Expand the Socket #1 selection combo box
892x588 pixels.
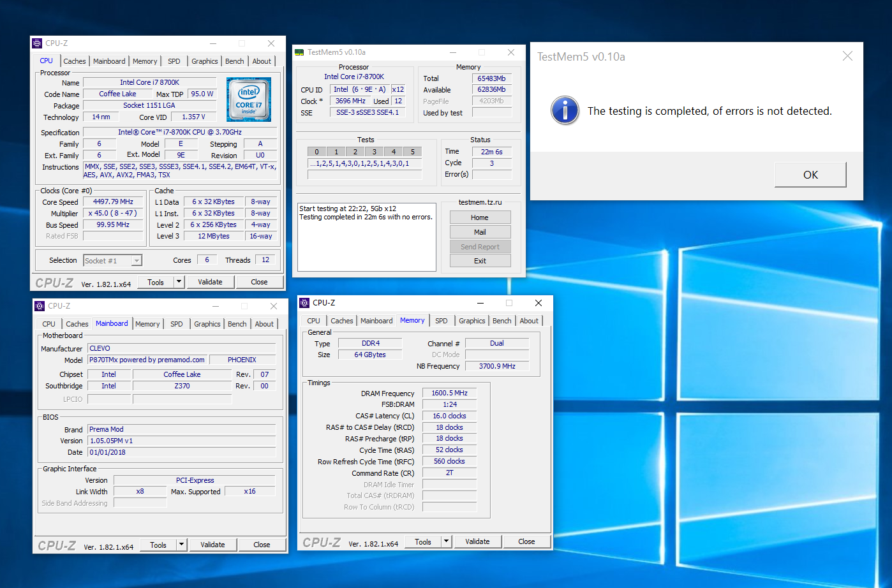pyautogui.click(x=137, y=261)
